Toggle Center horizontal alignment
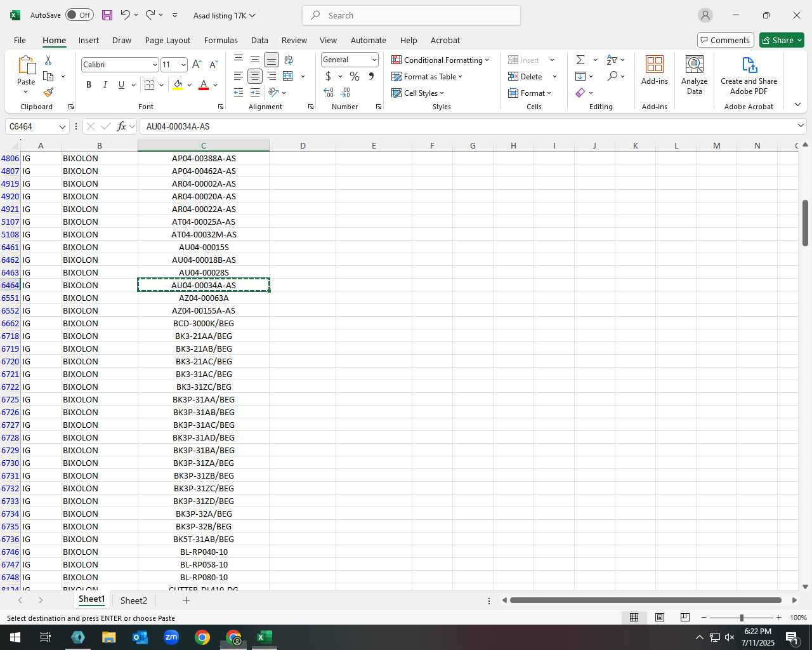812x650 pixels. [255, 76]
